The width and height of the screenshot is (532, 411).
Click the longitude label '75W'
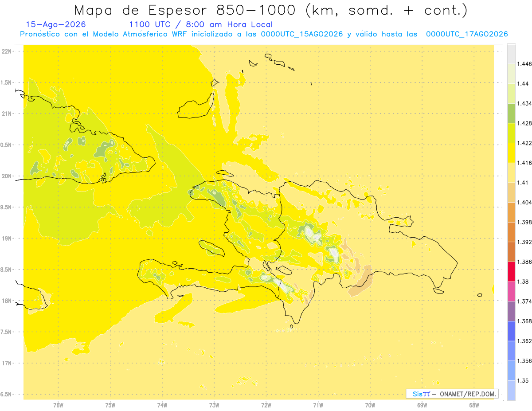pos(110,405)
